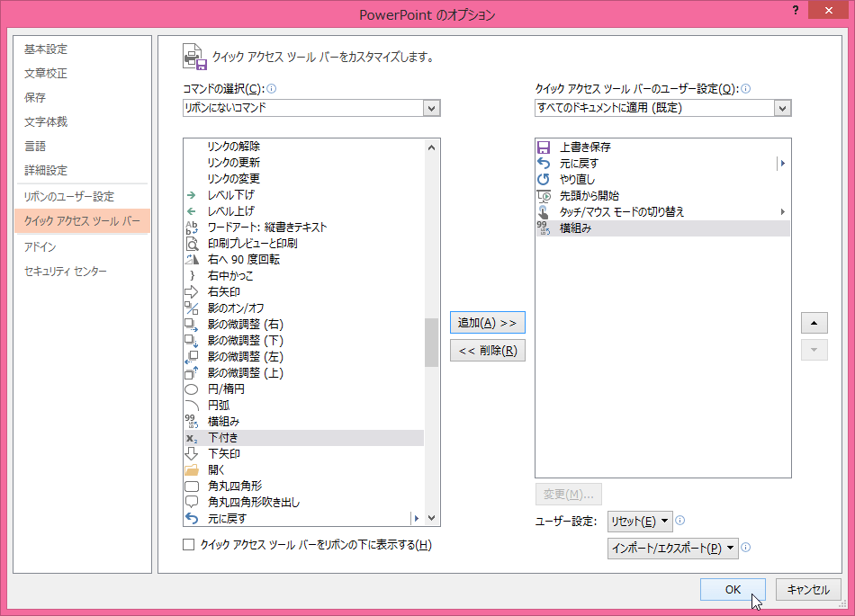Click the 右中かっこ brace icon
This screenshot has width=855, height=616.
coord(192,275)
